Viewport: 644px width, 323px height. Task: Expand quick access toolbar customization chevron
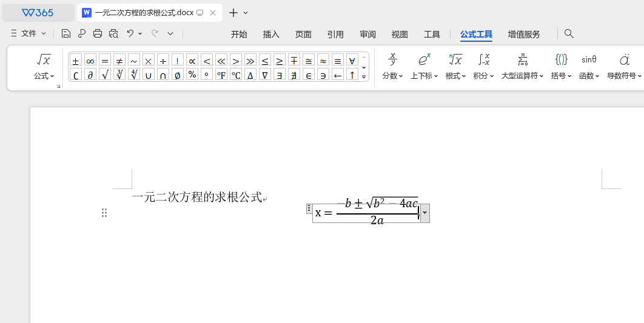170,34
